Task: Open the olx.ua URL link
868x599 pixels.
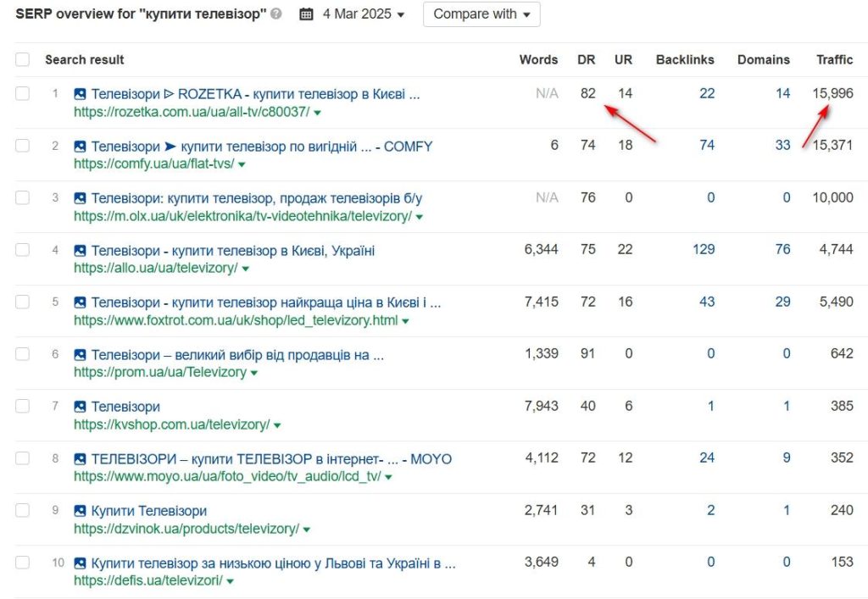Action: [243, 216]
